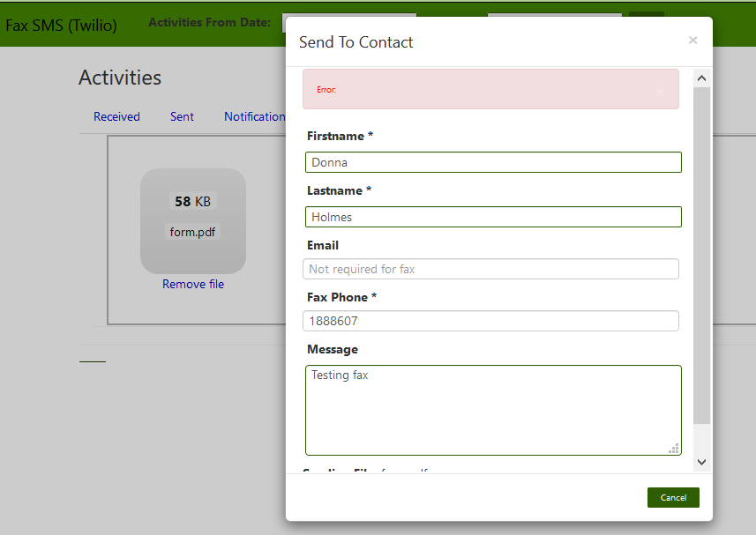Switch to the Sent tab
This screenshot has width=756, height=535.
(182, 116)
